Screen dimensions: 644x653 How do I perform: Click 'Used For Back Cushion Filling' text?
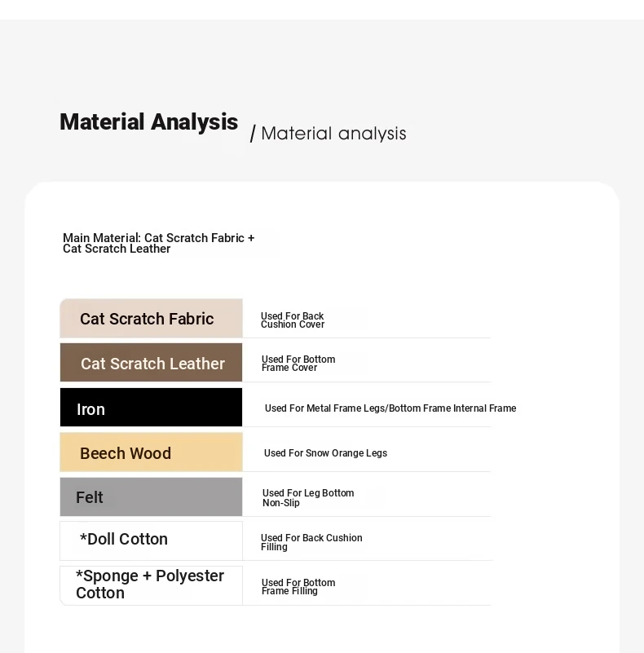coord(311,542)
